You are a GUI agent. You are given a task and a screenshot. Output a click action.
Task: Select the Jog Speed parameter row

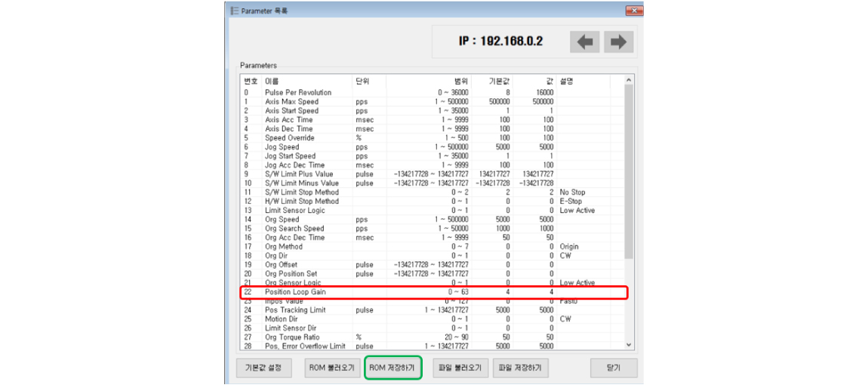click(432, 147)
